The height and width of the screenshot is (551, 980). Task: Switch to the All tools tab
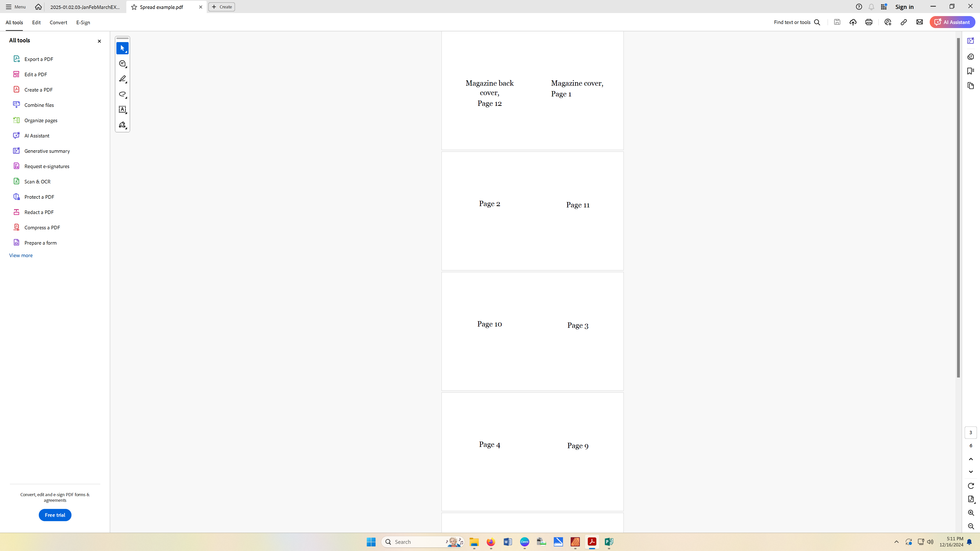(14, 22)
